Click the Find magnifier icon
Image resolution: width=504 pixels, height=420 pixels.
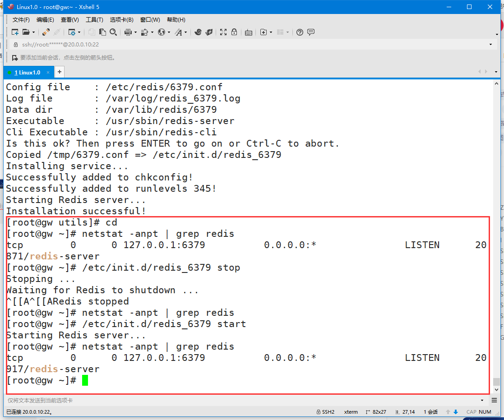click(x=113, y=32)
